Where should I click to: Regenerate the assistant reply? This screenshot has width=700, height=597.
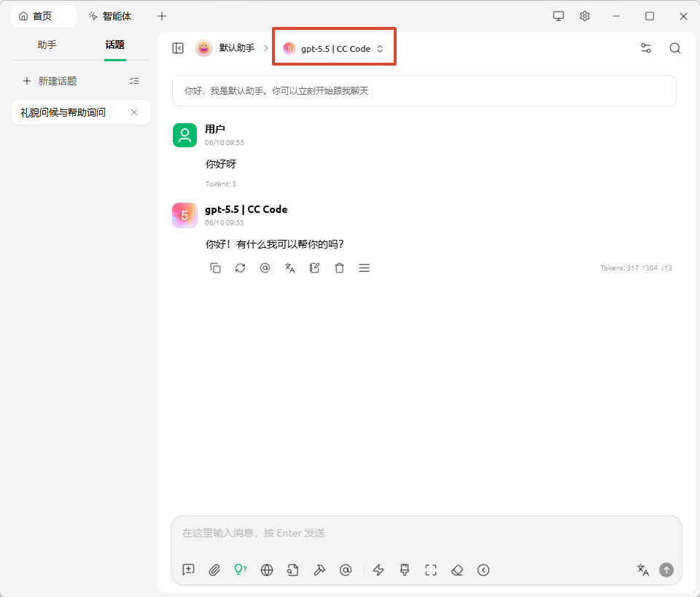[240, 268]
